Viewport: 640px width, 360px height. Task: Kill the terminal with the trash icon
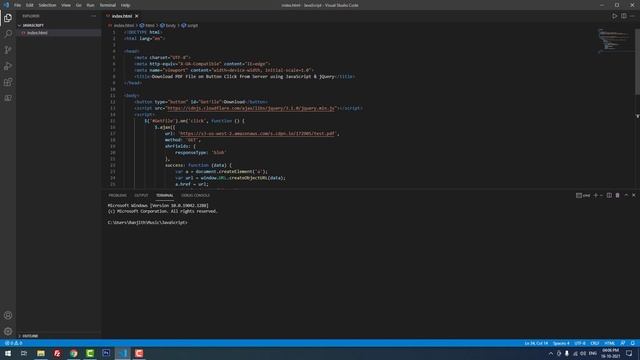coord(618,195)
